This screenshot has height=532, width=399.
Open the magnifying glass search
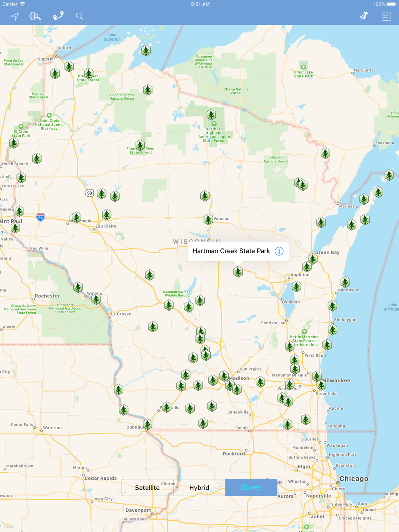pos(79,16)
